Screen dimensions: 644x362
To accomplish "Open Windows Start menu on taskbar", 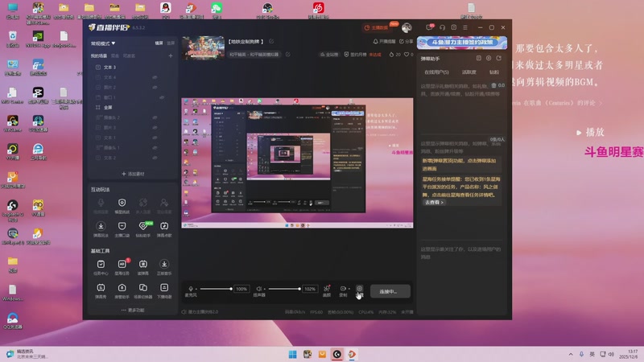I will tap(293, 354).
